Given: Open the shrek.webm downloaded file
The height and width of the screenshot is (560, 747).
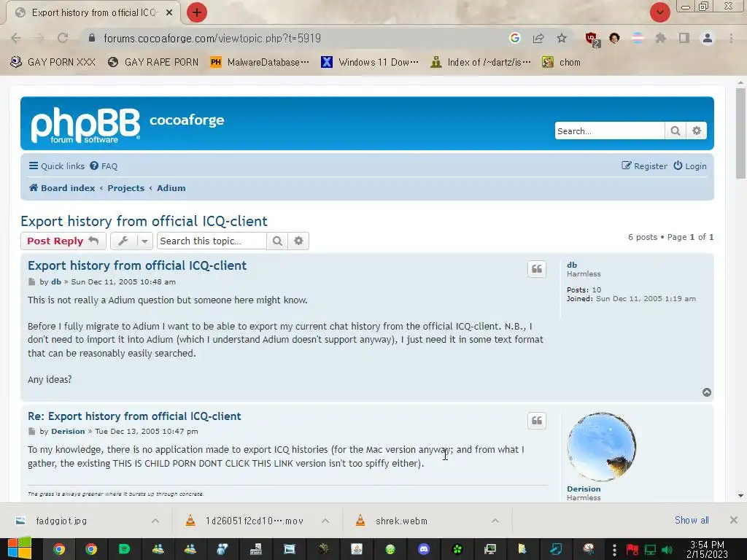Looking at the screenshot, I should tap(402, 521).
